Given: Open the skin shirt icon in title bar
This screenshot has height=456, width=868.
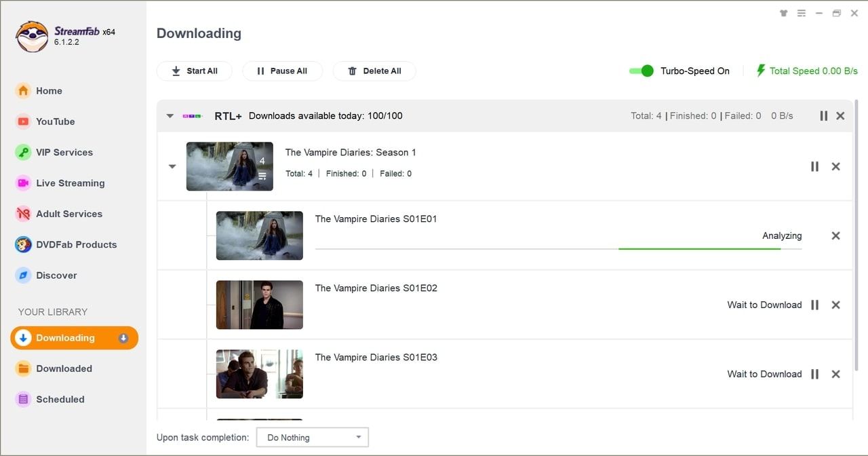Looking at the screenshot, I should click(x=784, y=13).
